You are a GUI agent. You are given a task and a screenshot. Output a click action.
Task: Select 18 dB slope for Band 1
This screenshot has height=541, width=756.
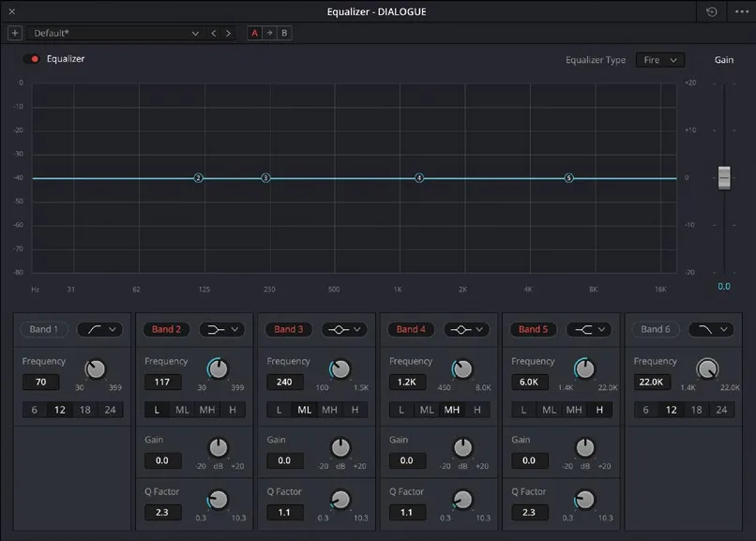point(84,410)
